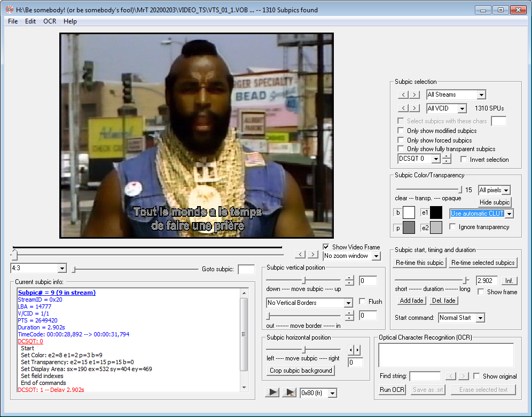The image size is (532, 417).
Task: Open the All pixels dropdown
Action: click(506, 190)
